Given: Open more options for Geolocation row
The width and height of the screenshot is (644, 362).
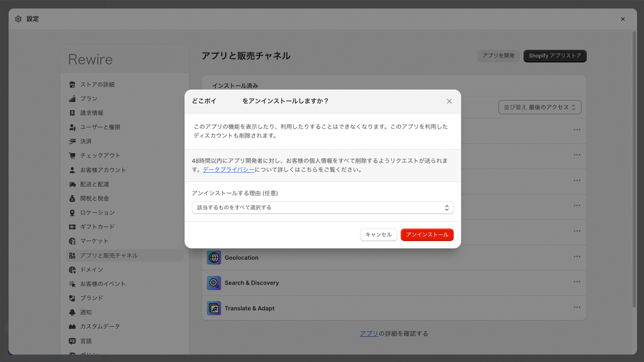Looking at the screenshot, I should click(x=577, y=257).
